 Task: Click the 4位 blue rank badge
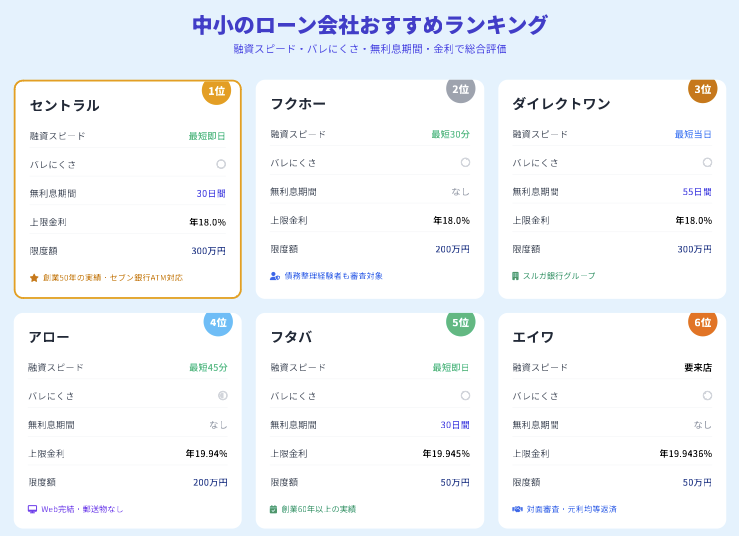pyautogui.click(x=218, y=322)
